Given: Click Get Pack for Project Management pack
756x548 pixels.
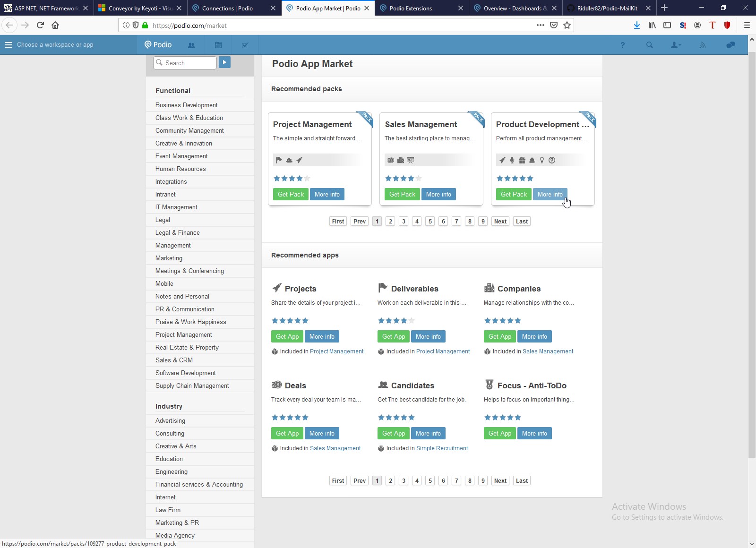Looking at the screenshot, I should coord(291,194).
